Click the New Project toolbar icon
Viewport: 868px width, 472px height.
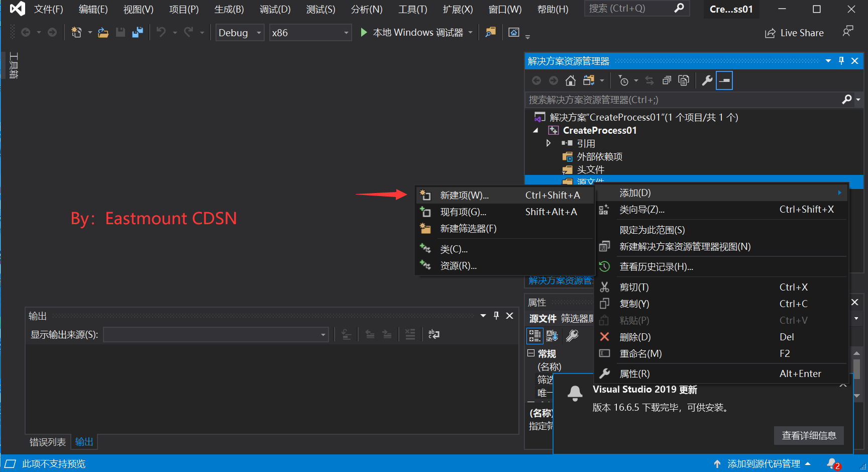click(76, 33)
